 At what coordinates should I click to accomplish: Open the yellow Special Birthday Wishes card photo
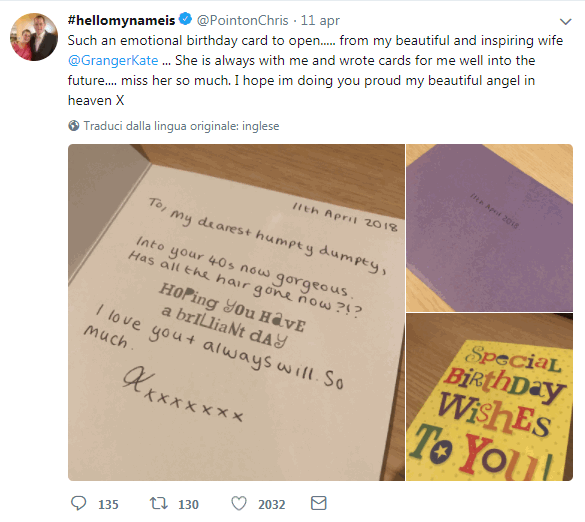[x=489, y=397]
